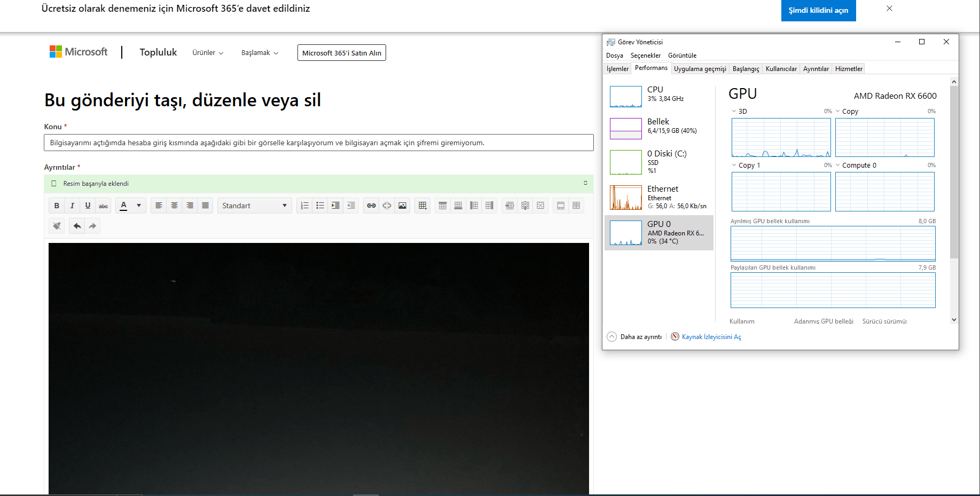Click the scroll-down arrow in Task Manager
Image resolution: width=980 pixels, height=496 pixels.
point(954,320)
